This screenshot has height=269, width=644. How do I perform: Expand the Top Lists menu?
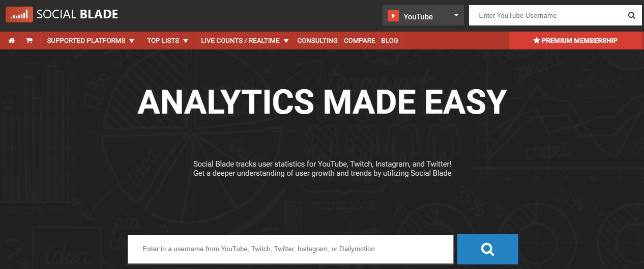tap(167, 41)
